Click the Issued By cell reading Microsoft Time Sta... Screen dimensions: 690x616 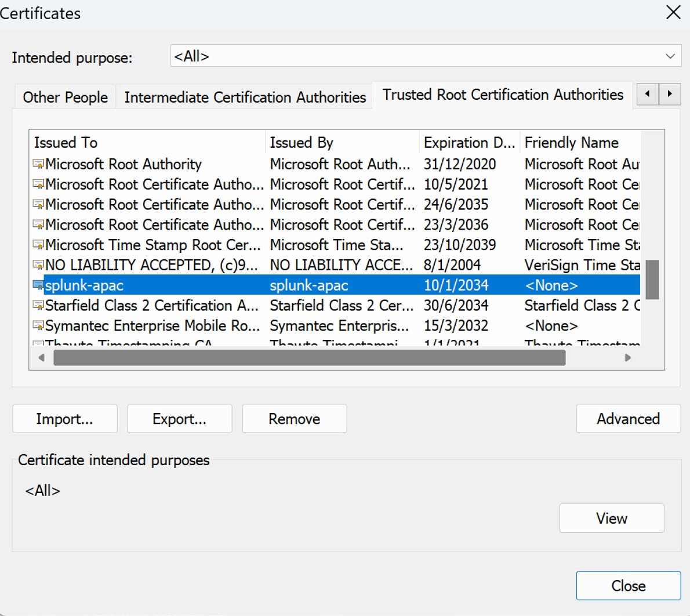tap(336, 245)
